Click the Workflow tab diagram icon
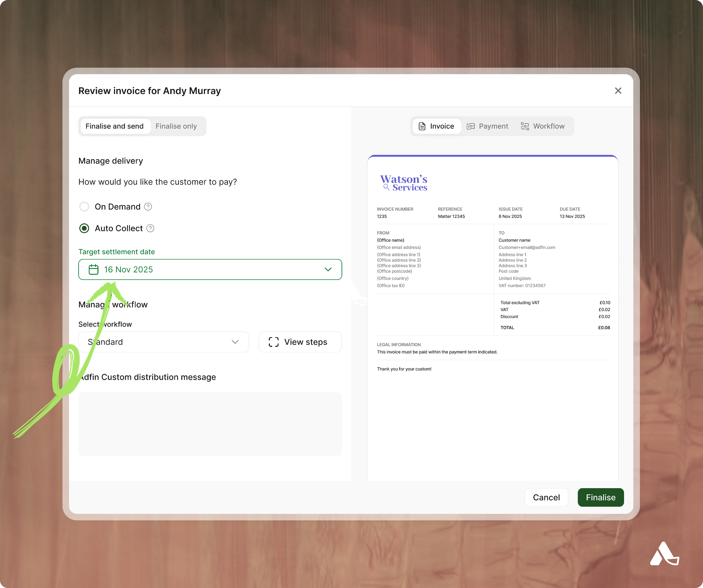 point(525,126)
